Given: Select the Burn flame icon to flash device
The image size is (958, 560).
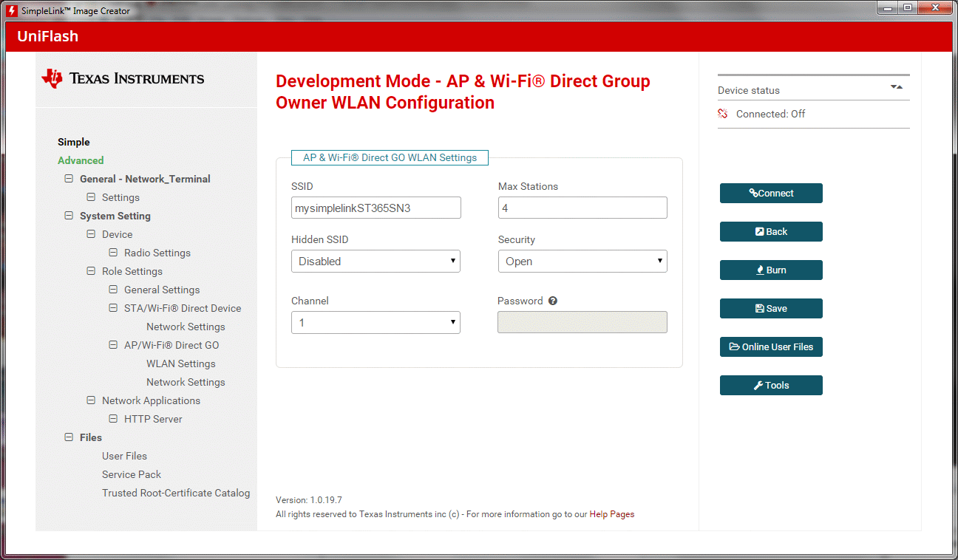Looking at the screenshot, I should tap(761, 270).
